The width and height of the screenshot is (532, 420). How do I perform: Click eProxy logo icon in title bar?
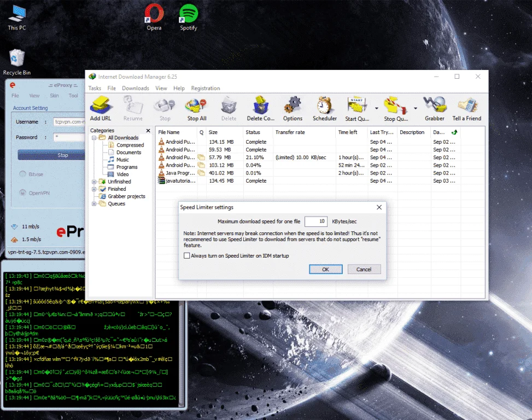click(x=13, y=85)
